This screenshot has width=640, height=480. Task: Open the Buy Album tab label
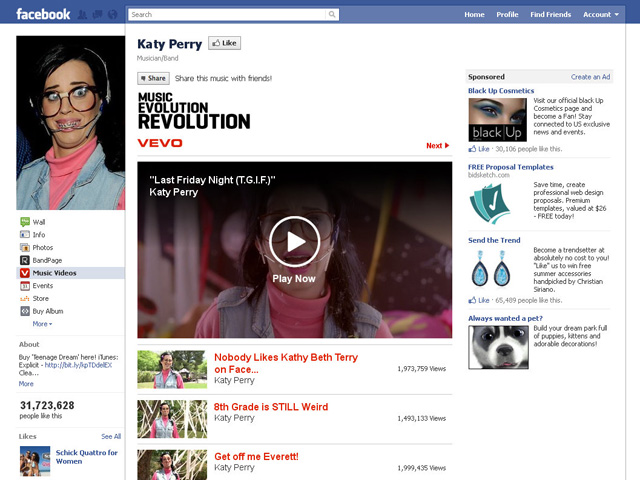pos(48,311)
